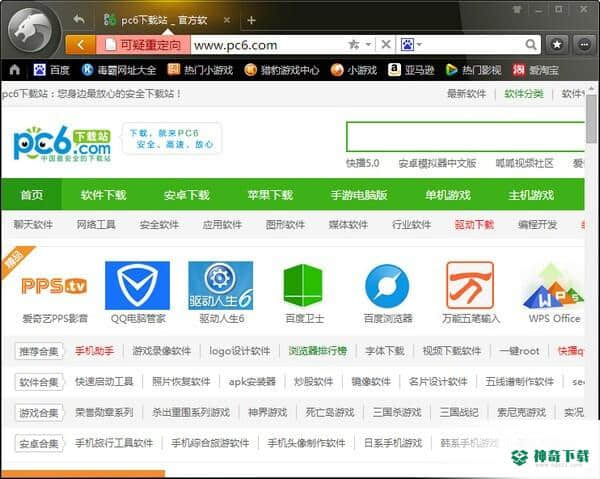Expand the address bar history dropdown arrow
600x479 pixels.
pyautogui.click(x=368, y=45)
